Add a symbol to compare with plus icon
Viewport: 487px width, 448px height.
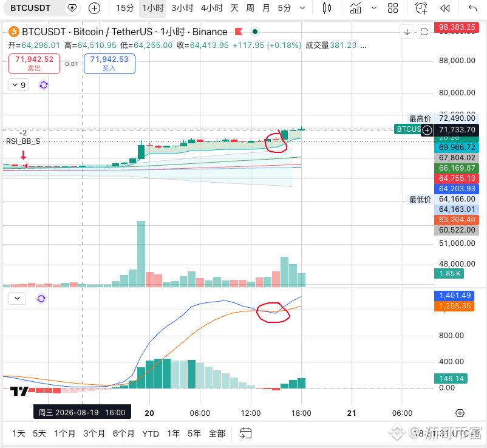tap(94, 8)
